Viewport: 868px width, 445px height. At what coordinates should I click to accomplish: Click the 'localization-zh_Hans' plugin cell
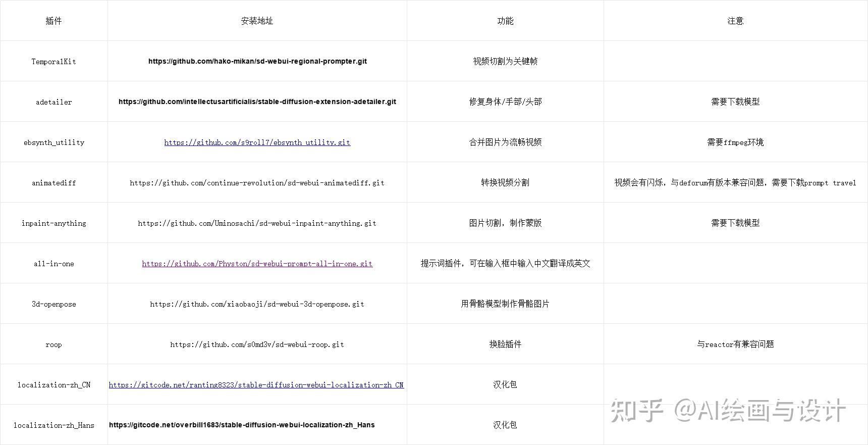(x=53, y=425)
